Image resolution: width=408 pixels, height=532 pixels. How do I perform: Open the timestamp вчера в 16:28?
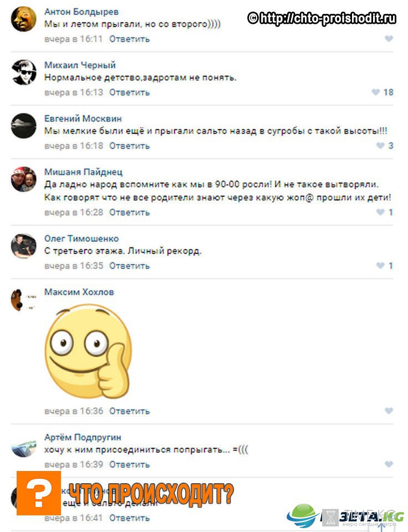point(74,212)
